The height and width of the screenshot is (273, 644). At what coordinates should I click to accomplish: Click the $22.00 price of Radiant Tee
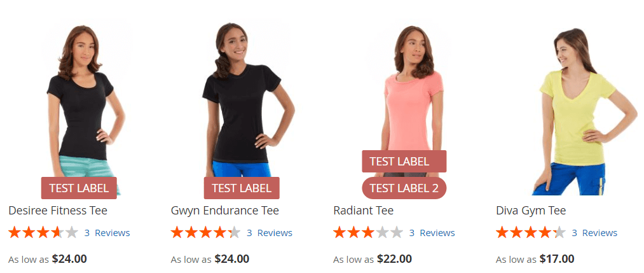tap(394, 259)
